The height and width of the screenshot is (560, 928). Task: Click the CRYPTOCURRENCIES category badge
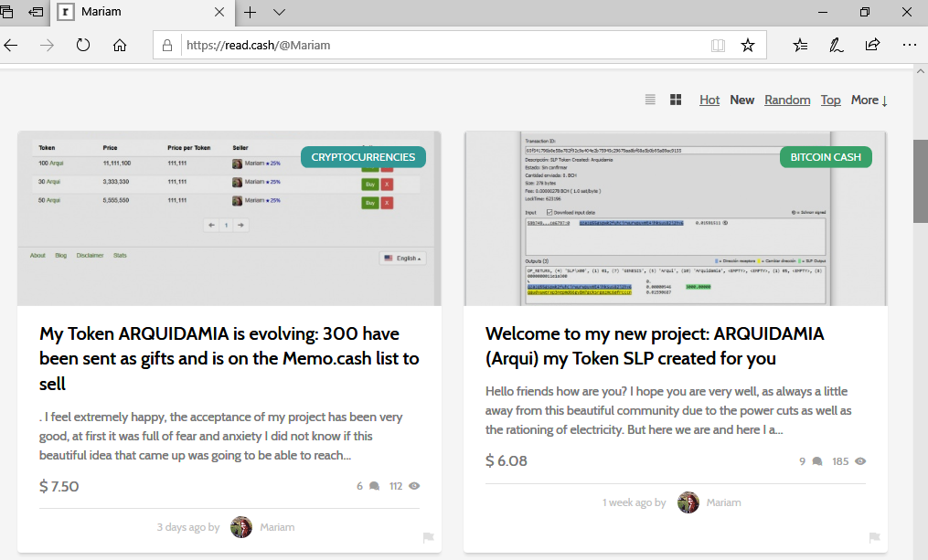point(363,157)
